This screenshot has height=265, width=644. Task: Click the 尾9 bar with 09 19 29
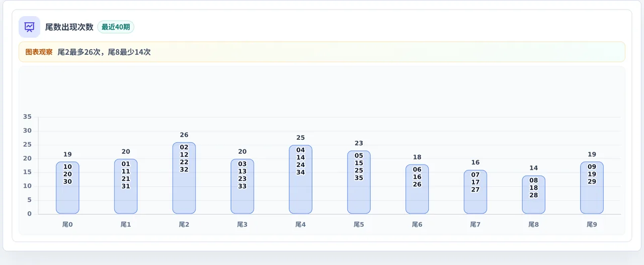tap(592, 188)
